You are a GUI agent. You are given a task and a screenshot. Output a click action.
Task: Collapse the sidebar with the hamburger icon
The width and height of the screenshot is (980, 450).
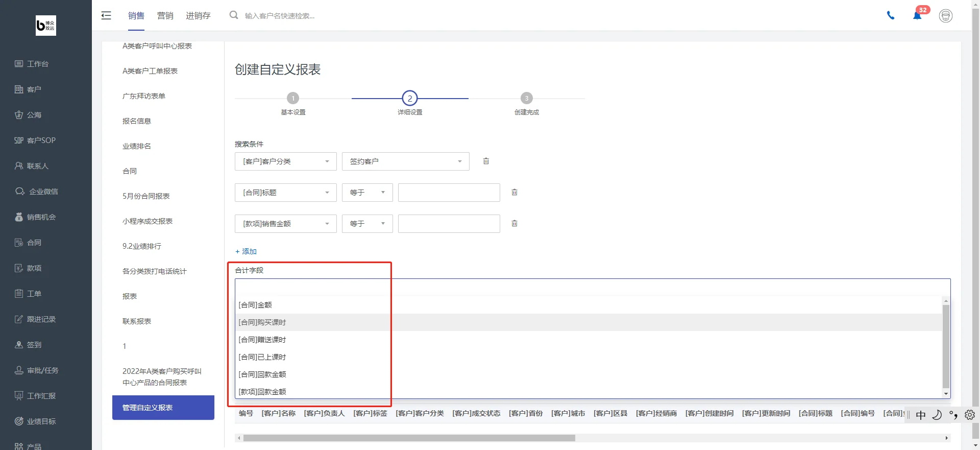tap(106, 15)
